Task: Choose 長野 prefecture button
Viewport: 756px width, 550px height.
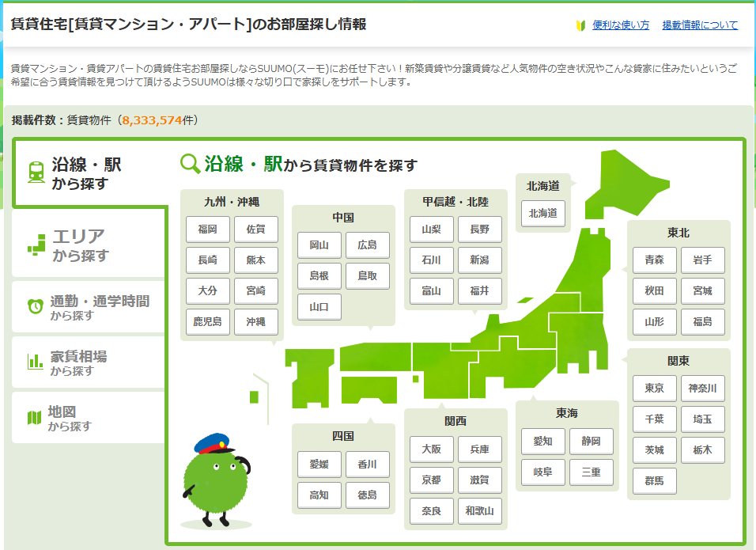Action: click(x=480, y=229)
